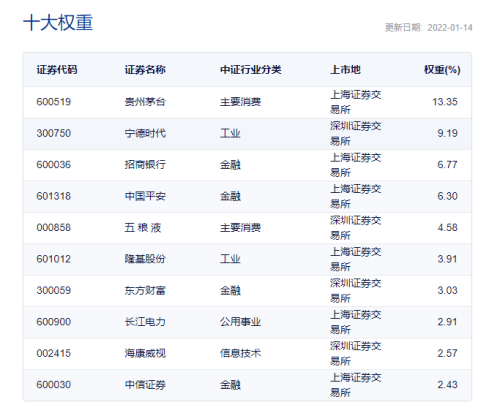The height and width of the screenshot is (413, 500).
Task: Click the name 宁德时代
Action: pyautogui.click(x=145, y=133)
